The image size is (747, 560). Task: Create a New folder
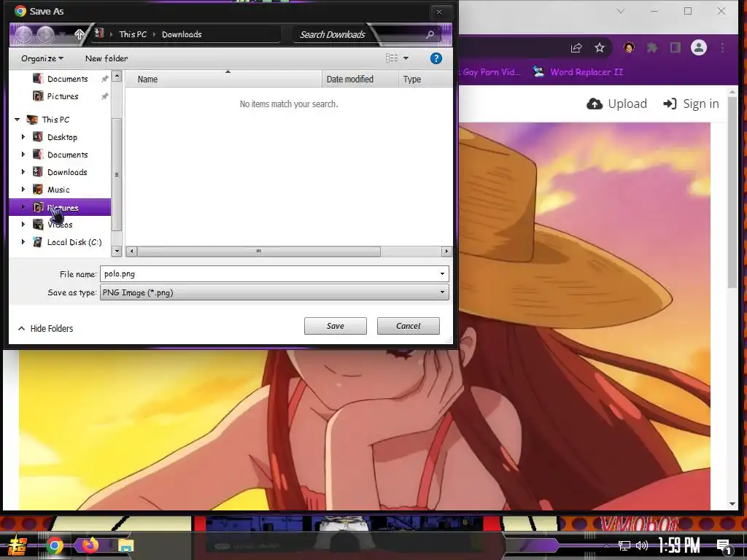click(x=107, y=58)
